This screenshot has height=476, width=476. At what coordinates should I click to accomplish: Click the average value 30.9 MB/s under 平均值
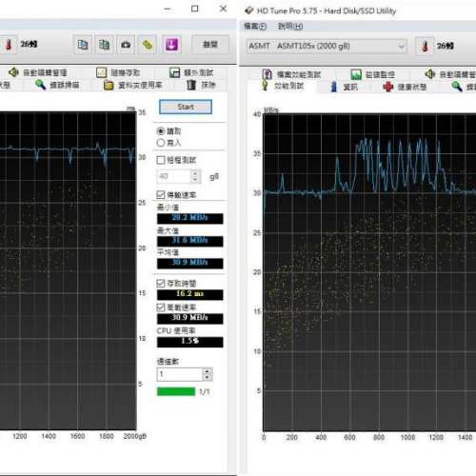[189, 263]
